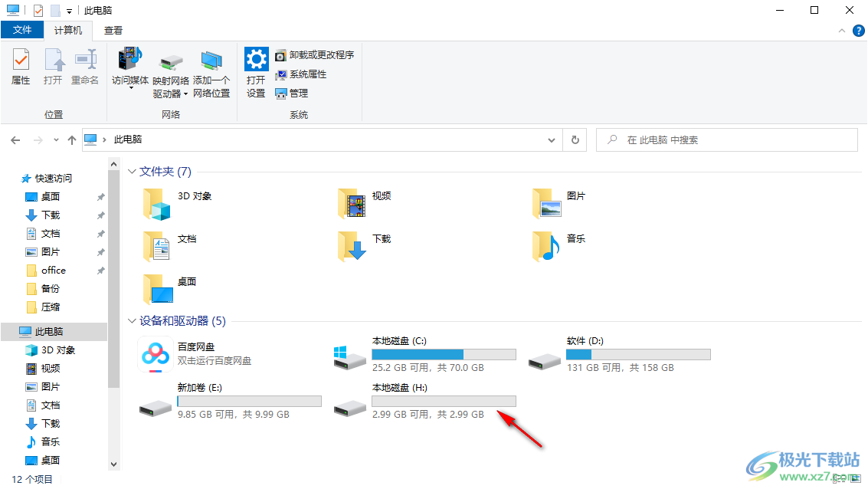
Task: Click the D: drive usage bar
Action: 638,354
